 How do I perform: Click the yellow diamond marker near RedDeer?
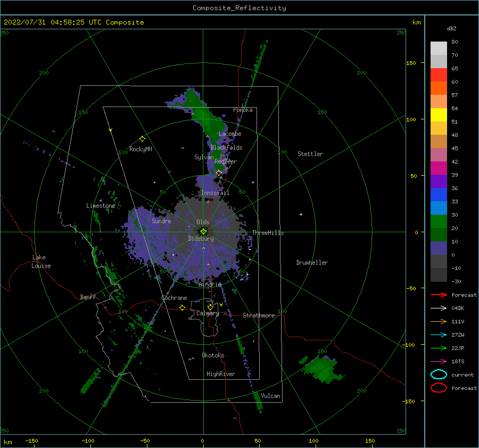point(219,173)
